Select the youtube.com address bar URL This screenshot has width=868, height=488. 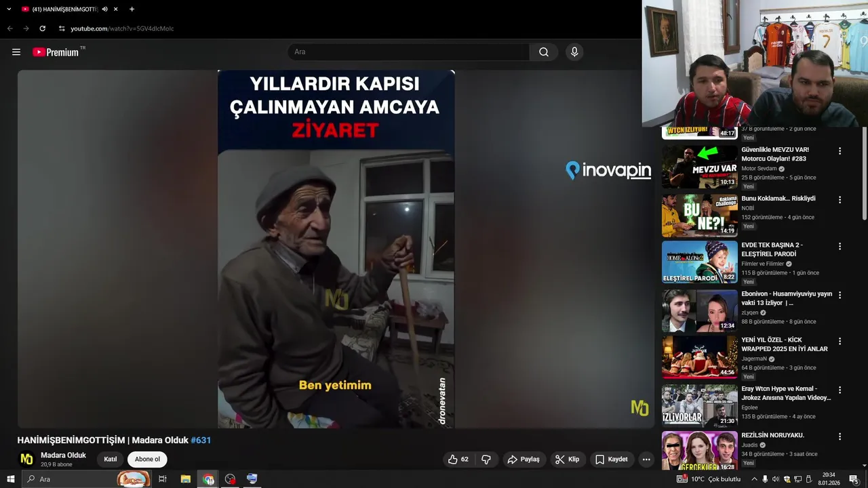click(x=122, y=28)
